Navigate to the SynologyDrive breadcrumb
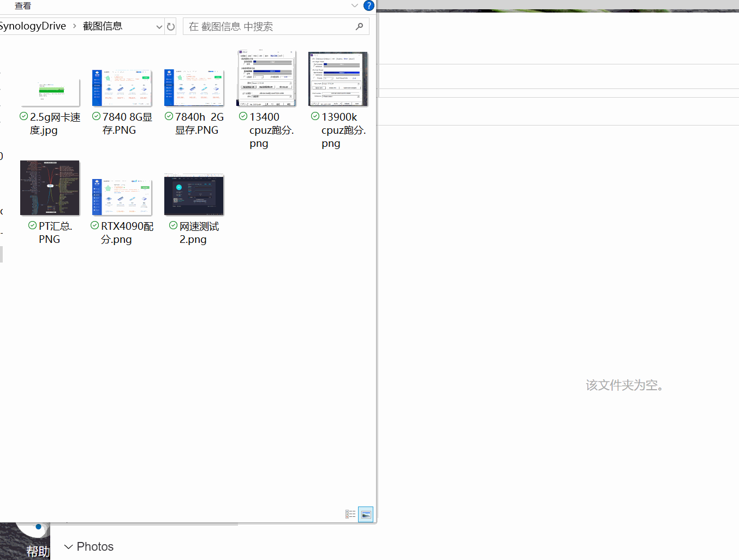Image resolution: width=739 pixels, height=560 pixels. point(33,26)
